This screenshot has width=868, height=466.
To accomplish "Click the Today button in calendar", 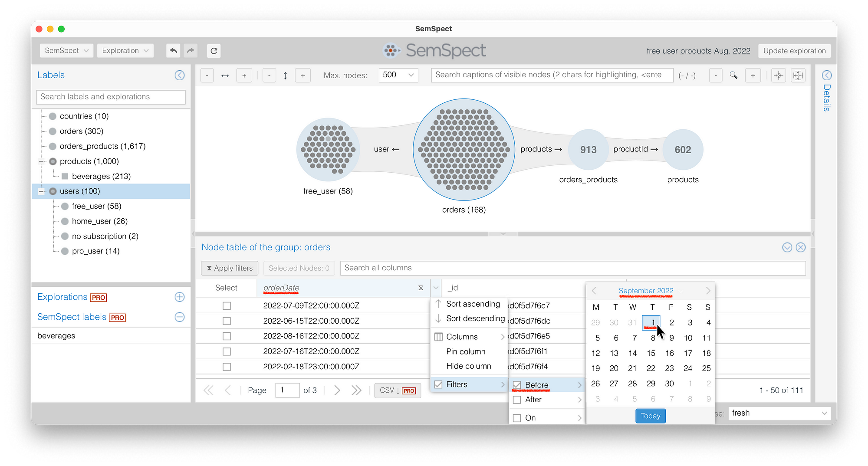I will (650, 416).
